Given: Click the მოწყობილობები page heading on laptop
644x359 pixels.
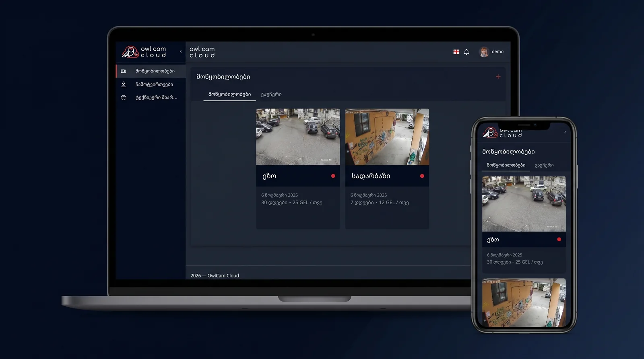Looking at the screenshot, I should (223, 77).
